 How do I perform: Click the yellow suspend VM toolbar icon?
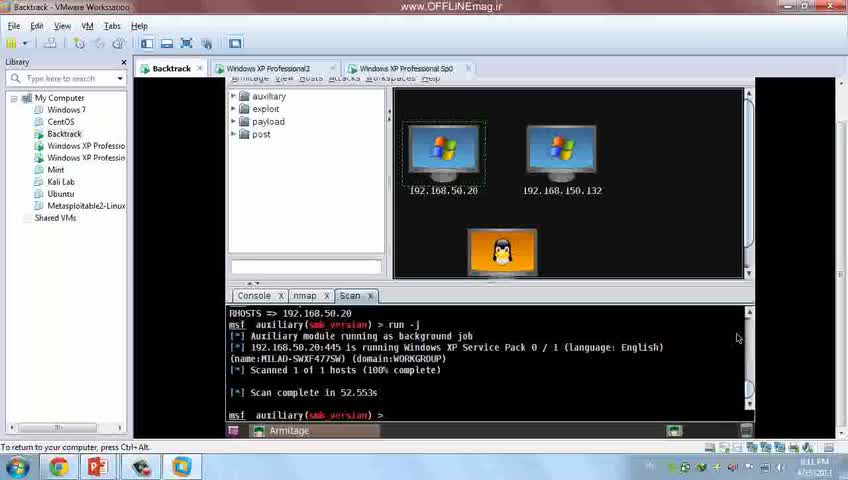[x=11, y=43]
